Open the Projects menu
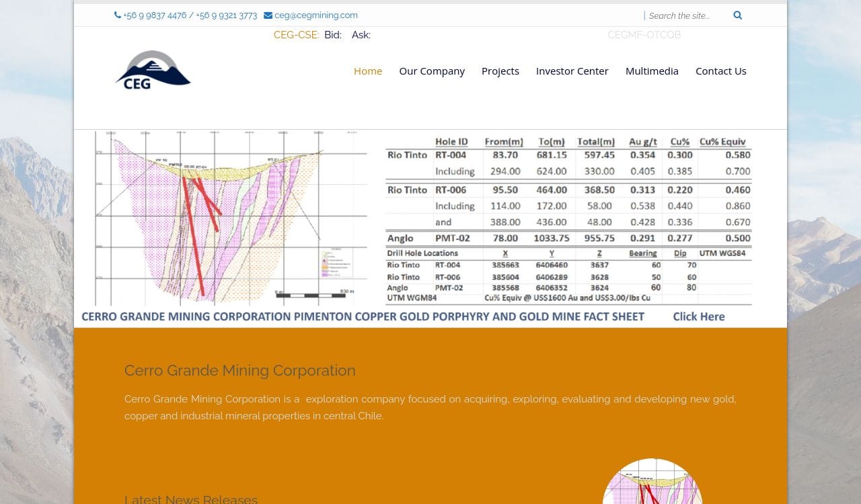This screenshot has width=861, height=504. click(x=500, y=71)
